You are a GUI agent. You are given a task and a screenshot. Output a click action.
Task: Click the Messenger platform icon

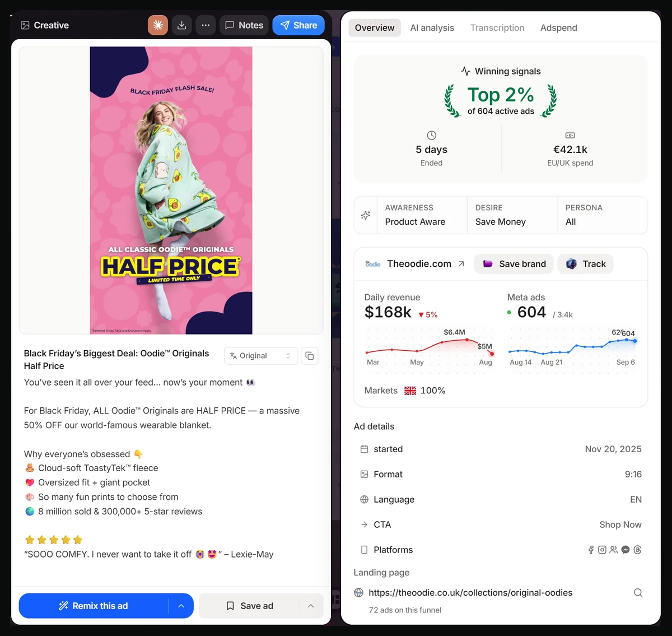pos(626,550)
